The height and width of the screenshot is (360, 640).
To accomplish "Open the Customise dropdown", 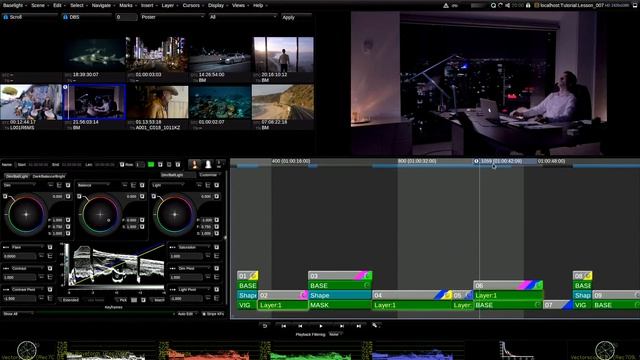I will [209, 175].
